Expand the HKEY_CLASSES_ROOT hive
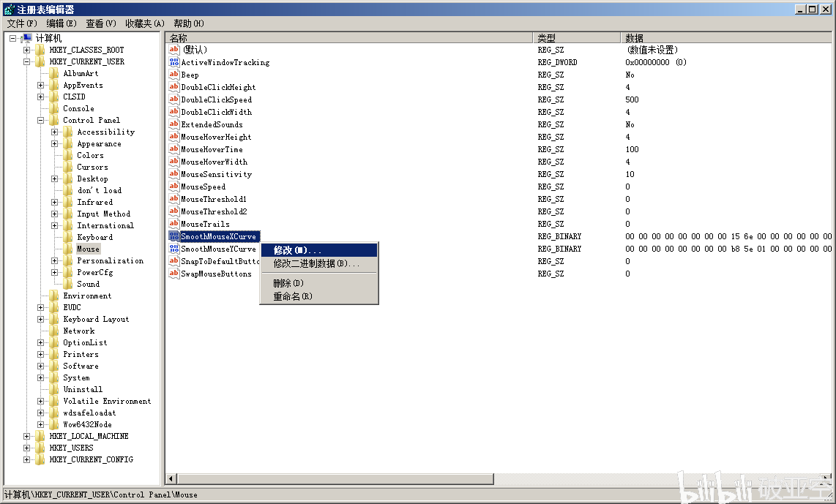This screenshot has height=504, width=836. pyautogui.click(x=26, y=50)
